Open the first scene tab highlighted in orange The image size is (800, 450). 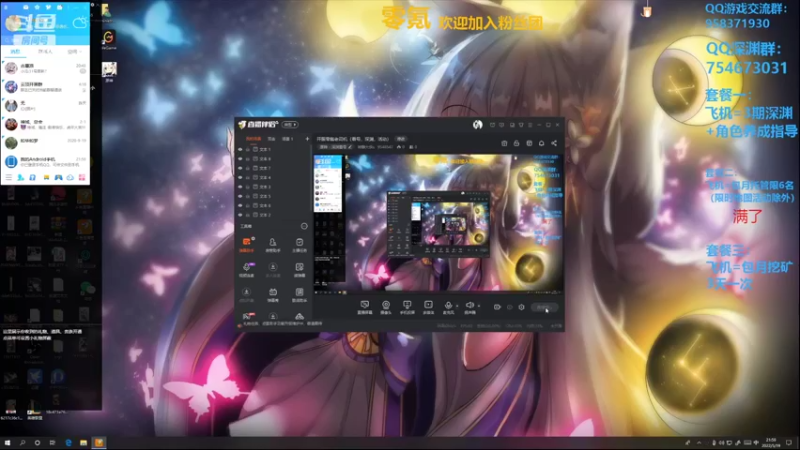(254, 139)
